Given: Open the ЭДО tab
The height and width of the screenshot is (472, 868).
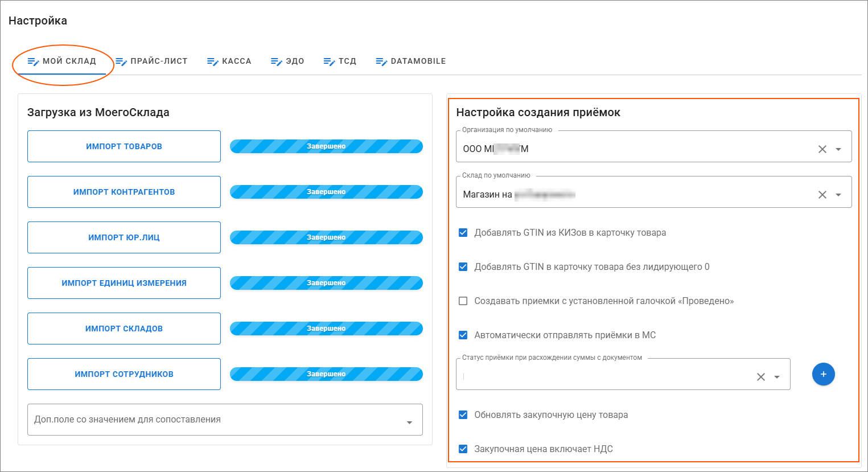Looking at the screenshot, I should point(287,61).
